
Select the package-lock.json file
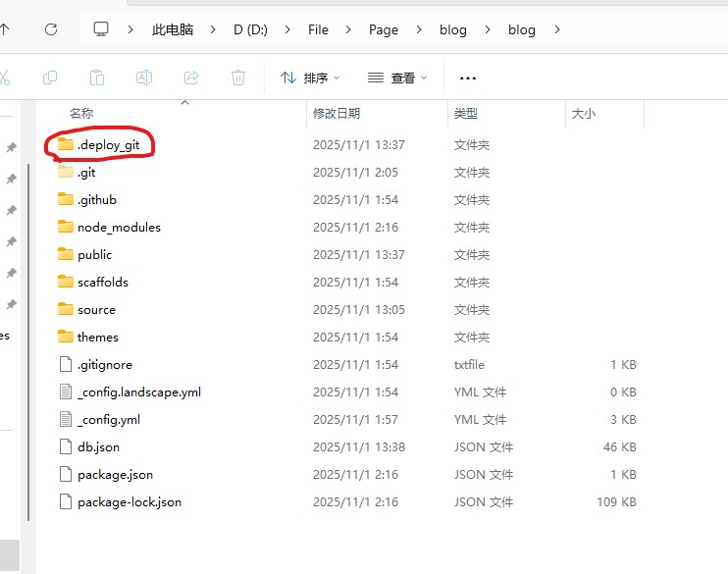tap(129, 501)
